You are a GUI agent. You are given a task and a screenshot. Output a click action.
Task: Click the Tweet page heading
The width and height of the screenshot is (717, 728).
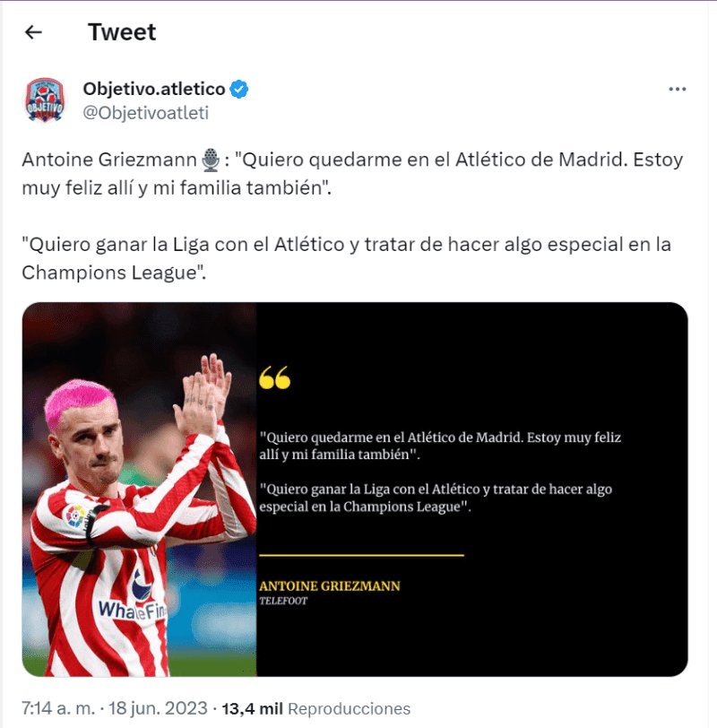click(122, 32)
